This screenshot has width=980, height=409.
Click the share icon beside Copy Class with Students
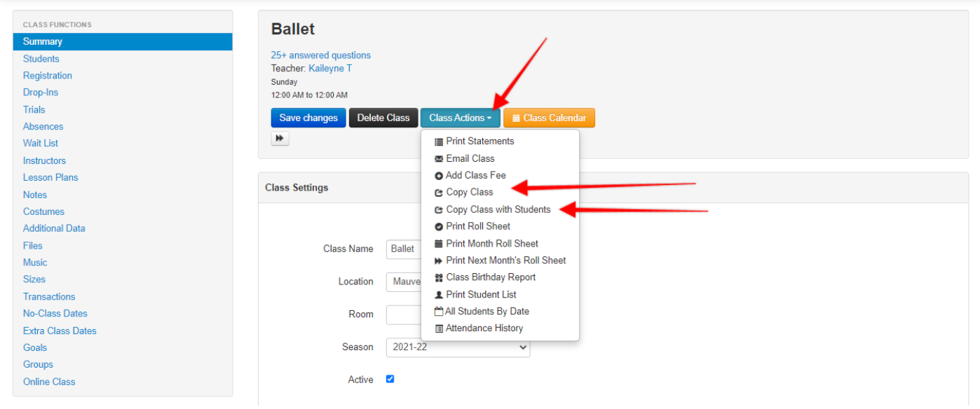click(439, 210)
